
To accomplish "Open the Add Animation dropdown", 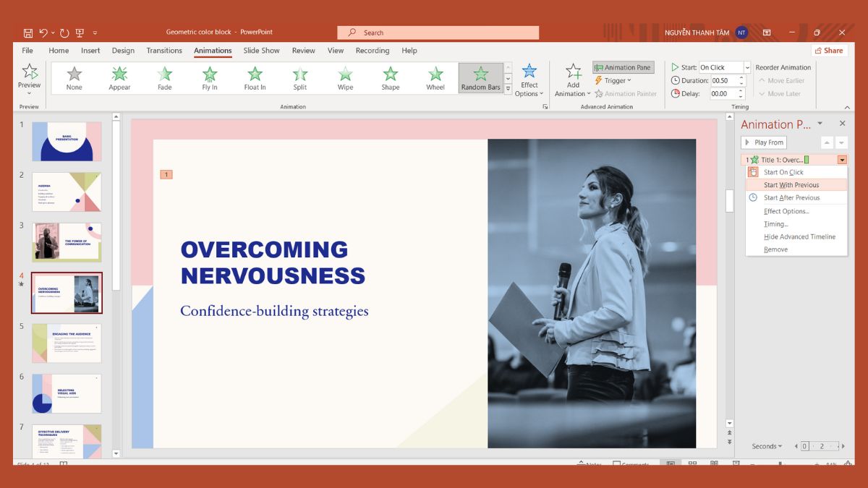I will point(572,80).
